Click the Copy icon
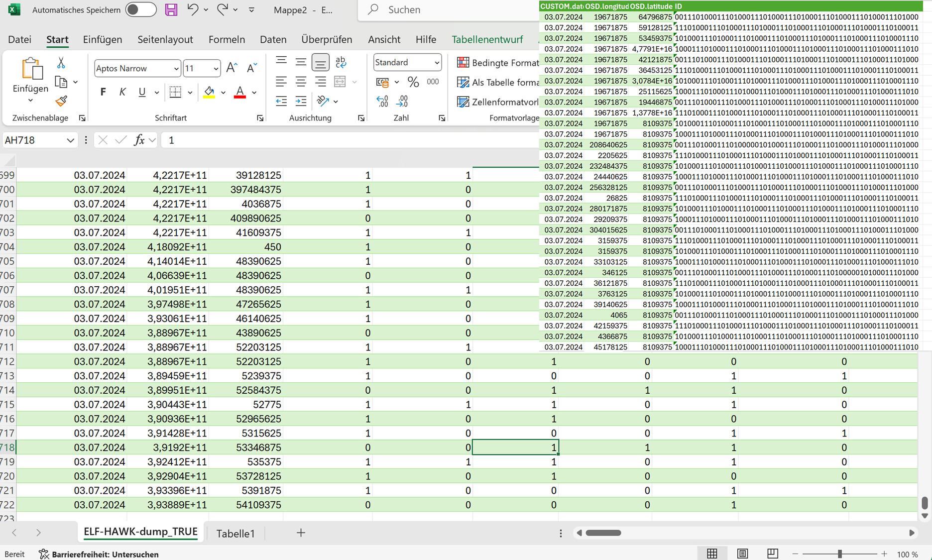The image size is (932, 560). (61, 82)
